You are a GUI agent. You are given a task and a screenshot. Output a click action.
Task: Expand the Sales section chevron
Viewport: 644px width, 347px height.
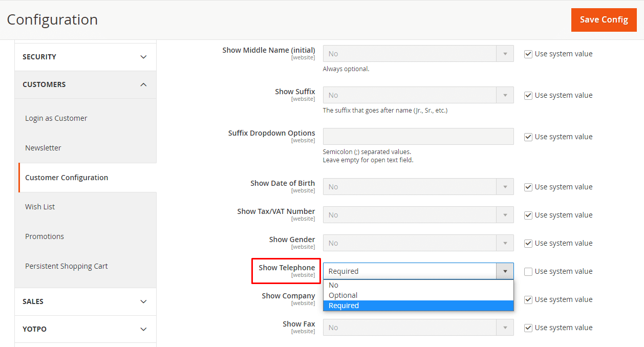click(143, 301)
